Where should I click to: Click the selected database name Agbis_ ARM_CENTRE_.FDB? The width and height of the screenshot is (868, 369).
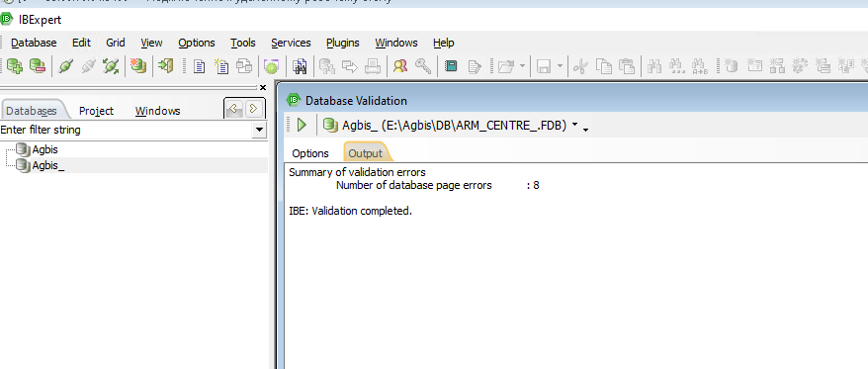coord(455,126)
